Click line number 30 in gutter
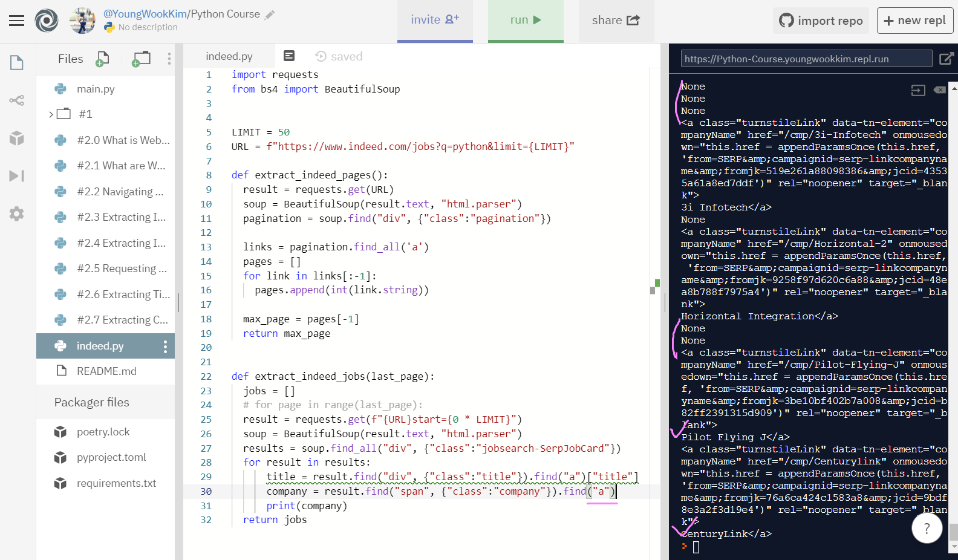 [206, 492]
